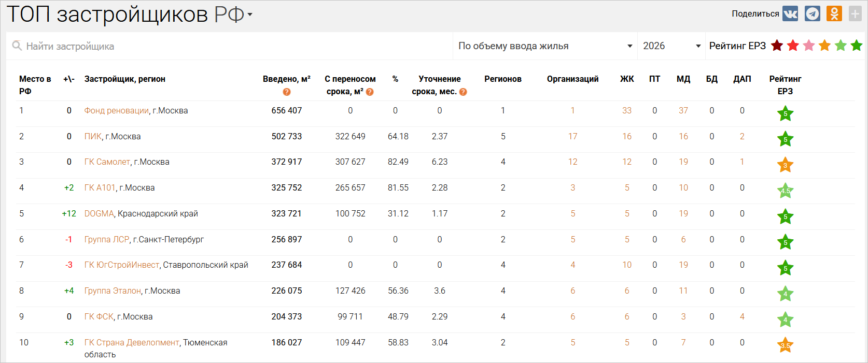
Task: Click rating star of Группа ЛСР
Action: pos(785,242)
